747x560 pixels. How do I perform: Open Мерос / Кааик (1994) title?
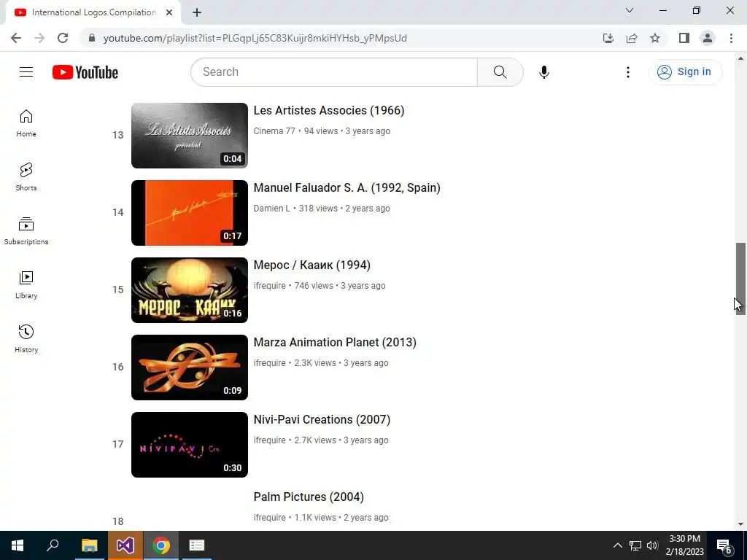pyautogui.click(x=311, y=265)
